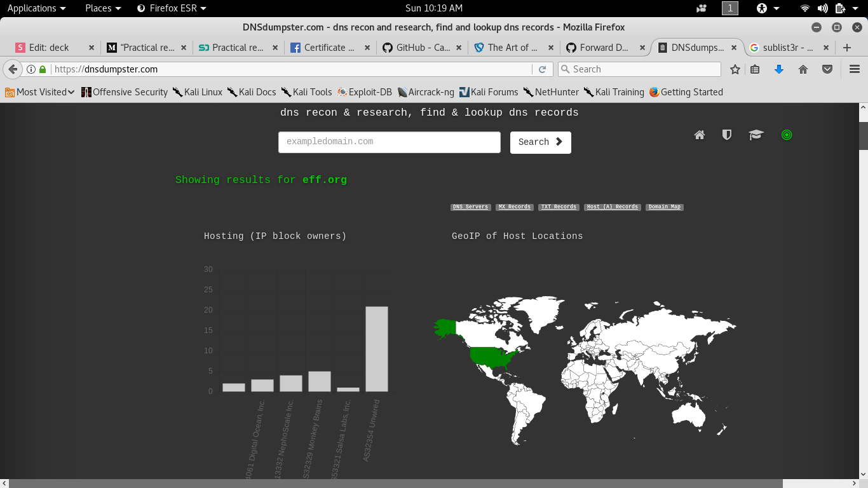The width and height of the screenshot is (868, 488).
Task: Open the Kali Tools bookmark
Action: point(307,92)
